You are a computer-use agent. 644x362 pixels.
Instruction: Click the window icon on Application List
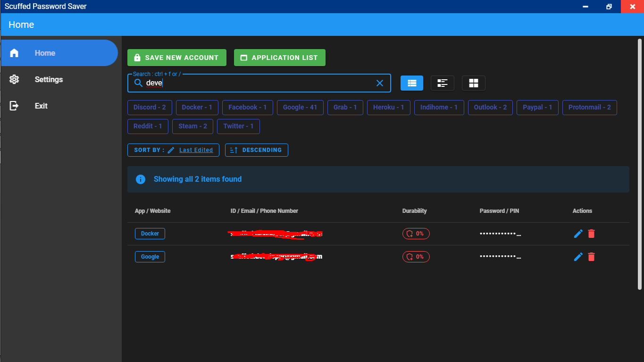(x=244, y=58)
